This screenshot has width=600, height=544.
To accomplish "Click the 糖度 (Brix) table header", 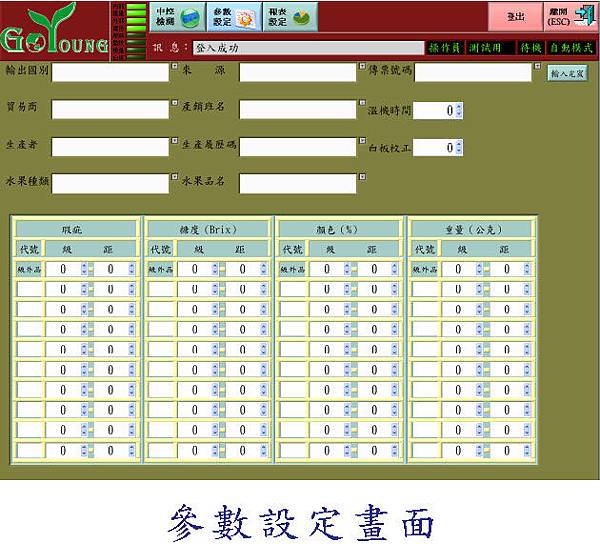I will (208, 230).
